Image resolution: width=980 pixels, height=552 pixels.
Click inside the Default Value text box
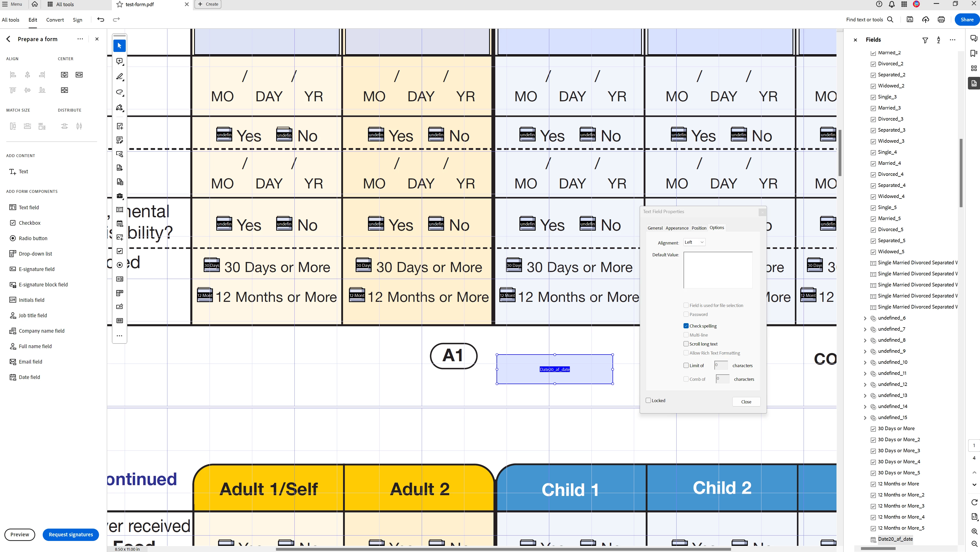[718, 270]
